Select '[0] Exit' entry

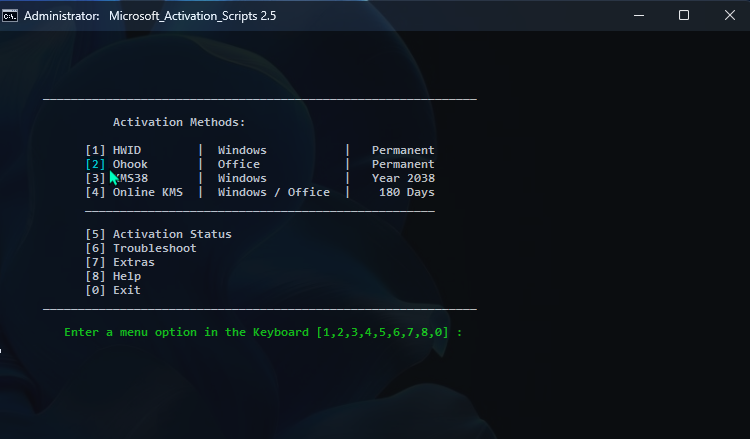click(113, 290)
